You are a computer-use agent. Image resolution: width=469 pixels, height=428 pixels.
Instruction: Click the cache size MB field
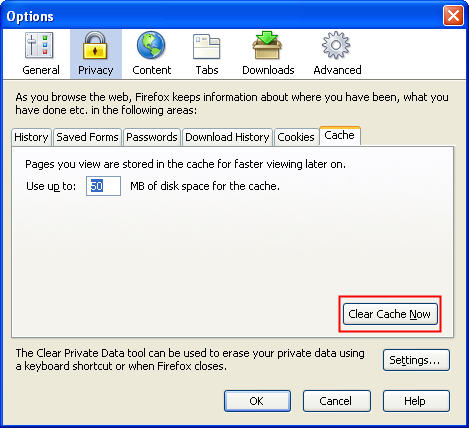pyautogui.click(x=103, y=186)
